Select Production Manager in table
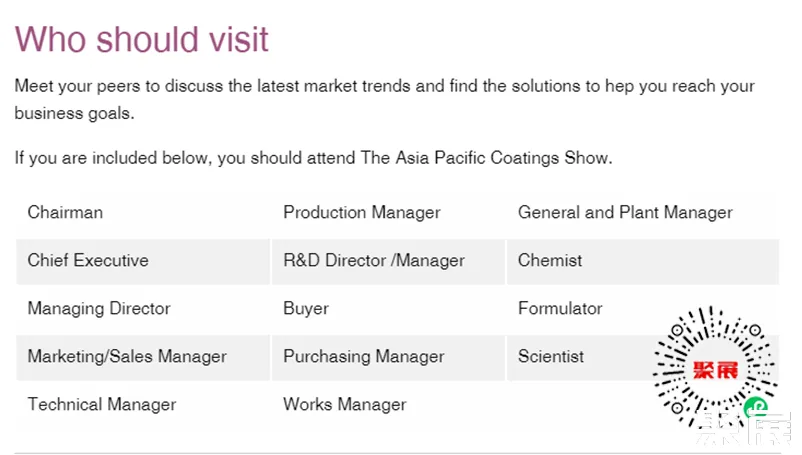Screen dimensions: 802x455 [x=362, y=212]
